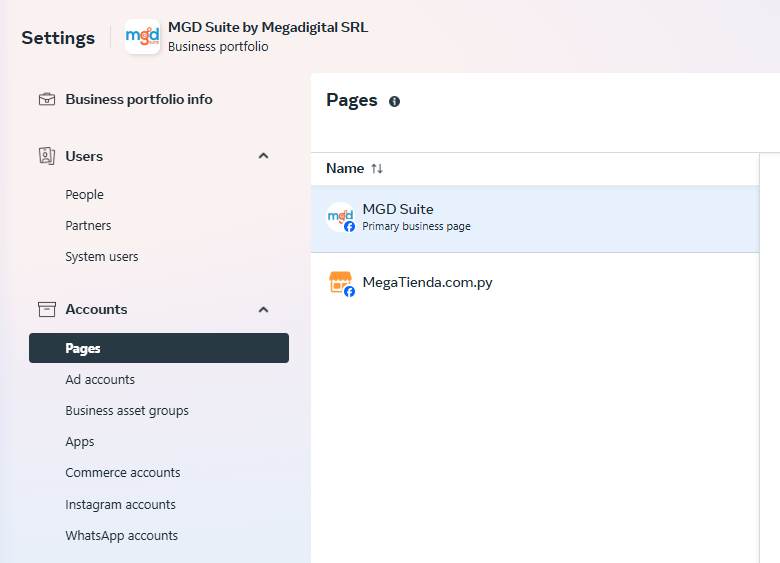The height and width of the screenshot is (563, 780).
Task: Click the MGD Suite page avatar
Action: point(340,217)
